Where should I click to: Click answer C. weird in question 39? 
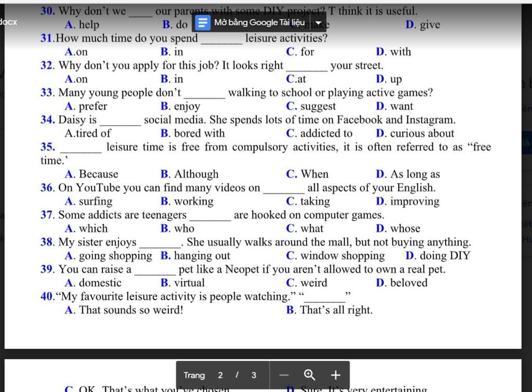(307, 282)
